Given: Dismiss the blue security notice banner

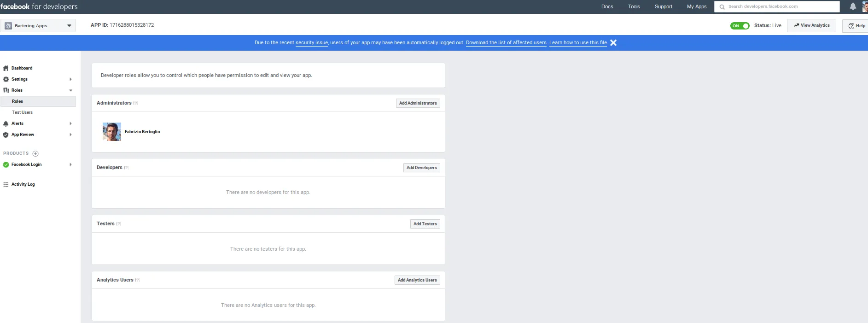Looking at the screenshot, I should (613, 43).
